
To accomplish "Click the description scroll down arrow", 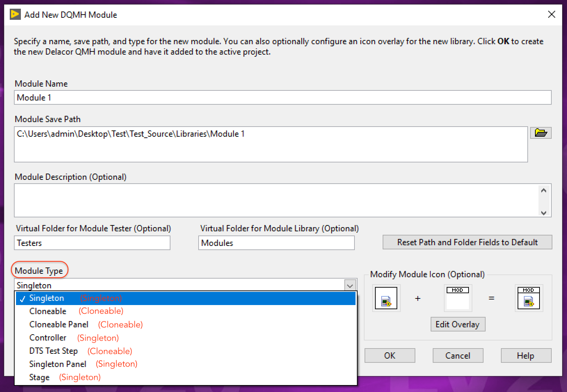I will pos(544,213).
